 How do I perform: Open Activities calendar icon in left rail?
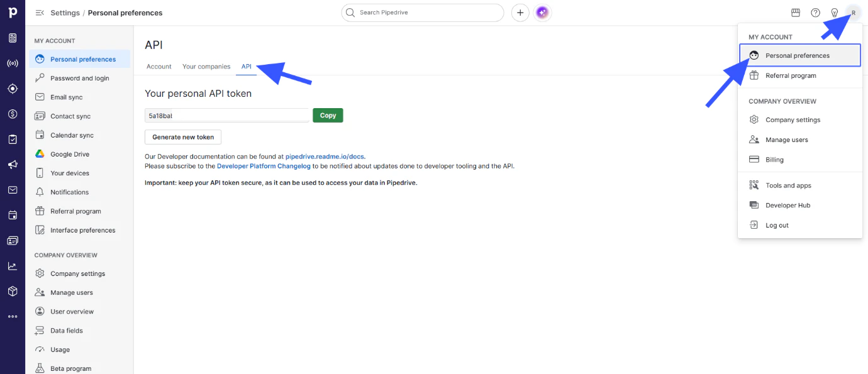pyautogui.click(x=13, y=215)
